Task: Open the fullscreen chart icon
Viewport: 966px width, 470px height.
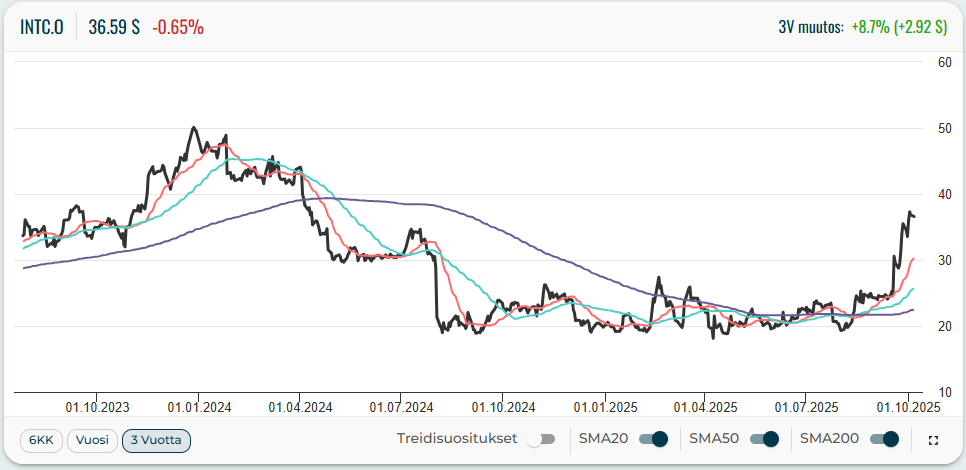Action: (934, 439)
